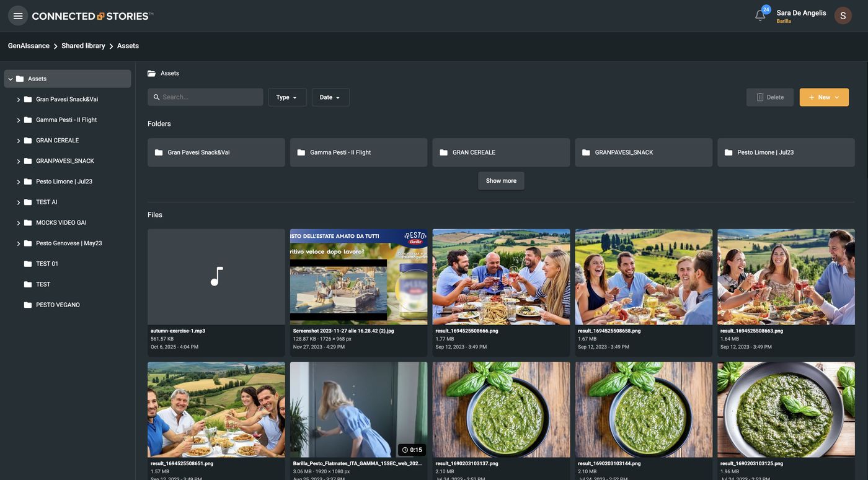The image size is (868, 480).
Task: Open the result_1690203103137.png pesto thumbnail
Action: click(x=501, y=410)
